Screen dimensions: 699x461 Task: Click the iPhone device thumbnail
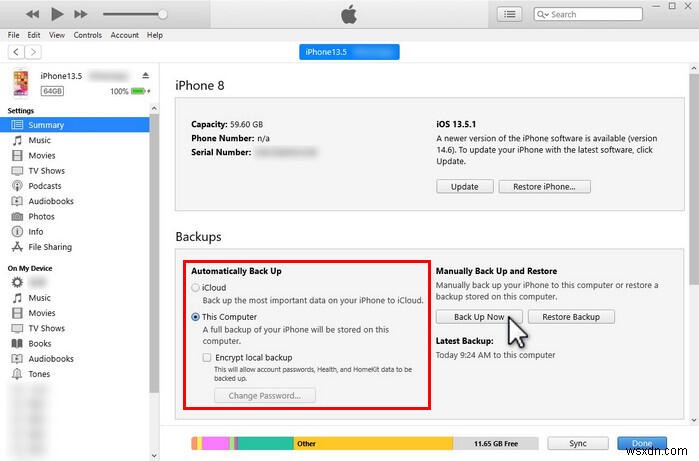pos(21,83)
